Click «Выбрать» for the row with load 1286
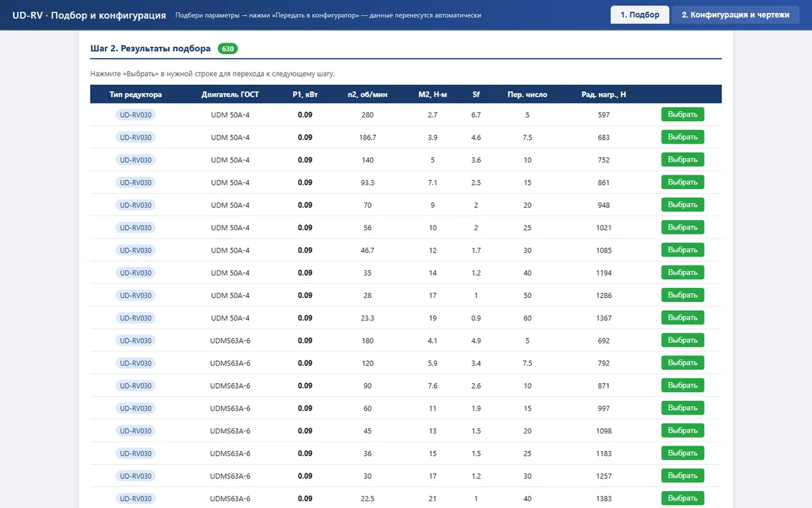This screenshot has width=812, height=508. pyautogui.click(x=683, y=295)
